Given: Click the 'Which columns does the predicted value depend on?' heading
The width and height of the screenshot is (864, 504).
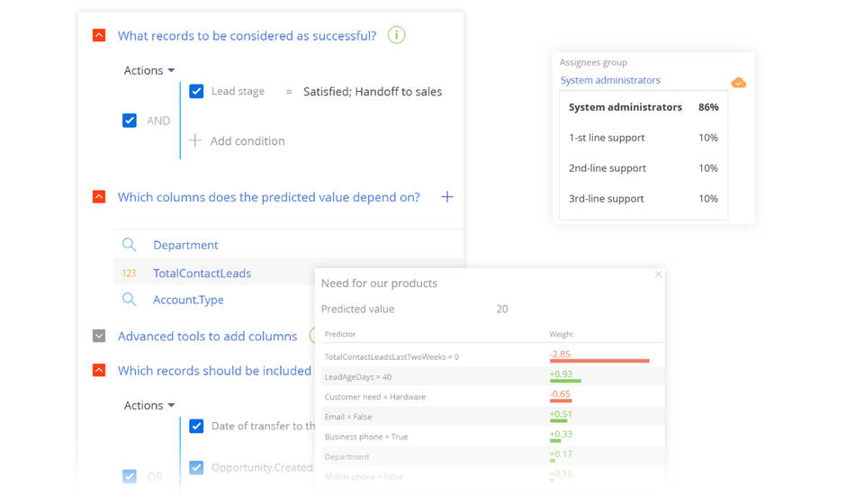Looking at the screenshot, I should [x=269, y=197].
